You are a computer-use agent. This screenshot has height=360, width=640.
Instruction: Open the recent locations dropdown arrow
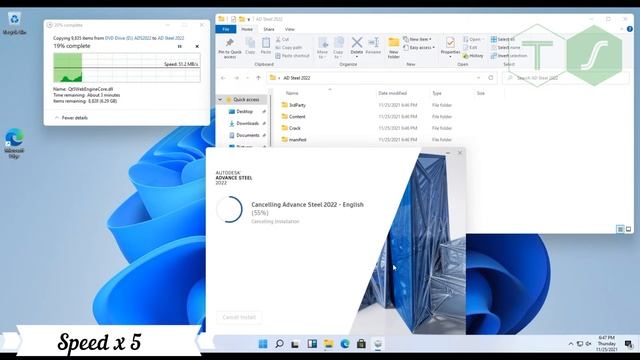[247, 78]
